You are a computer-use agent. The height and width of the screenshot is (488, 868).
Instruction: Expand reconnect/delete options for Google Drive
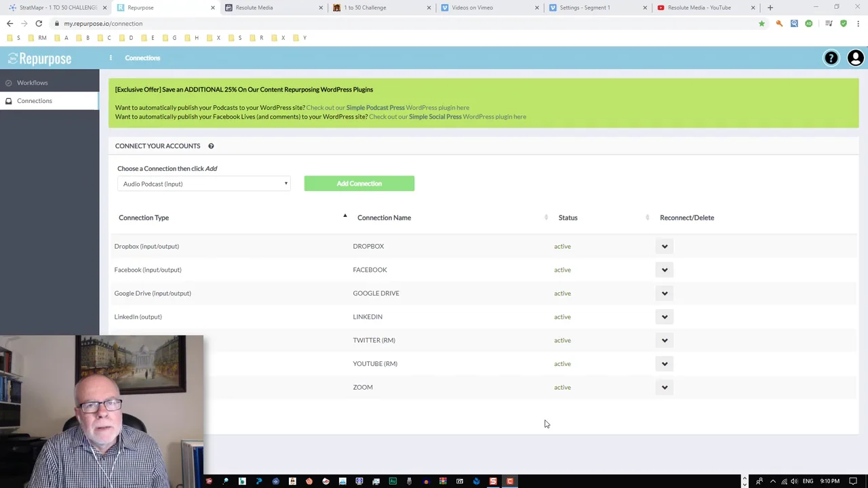(665, 293)
